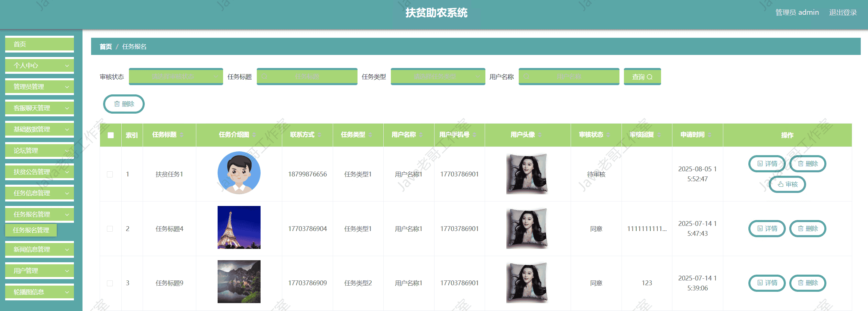Focus the 任务标题 search input

(307, 77)
